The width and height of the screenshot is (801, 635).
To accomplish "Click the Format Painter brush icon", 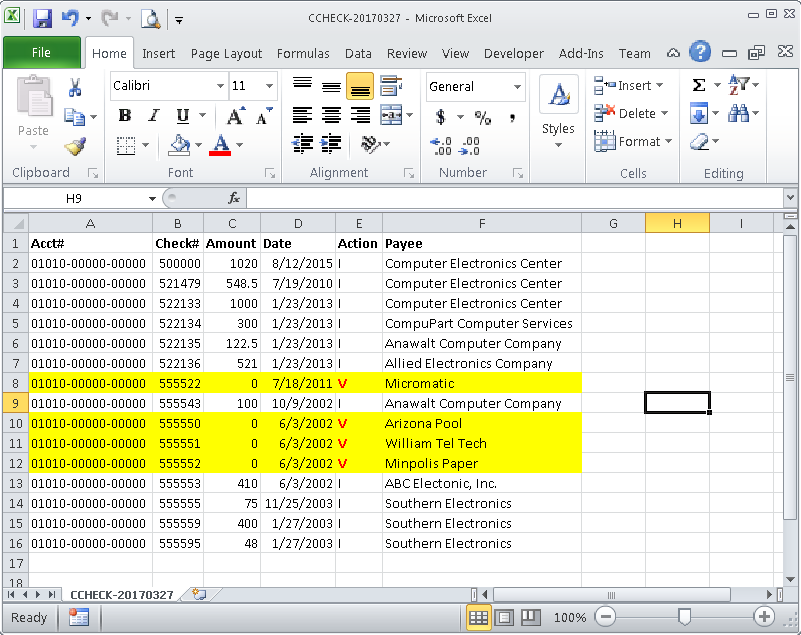I will pyautogui.click(x=75, y=146).
